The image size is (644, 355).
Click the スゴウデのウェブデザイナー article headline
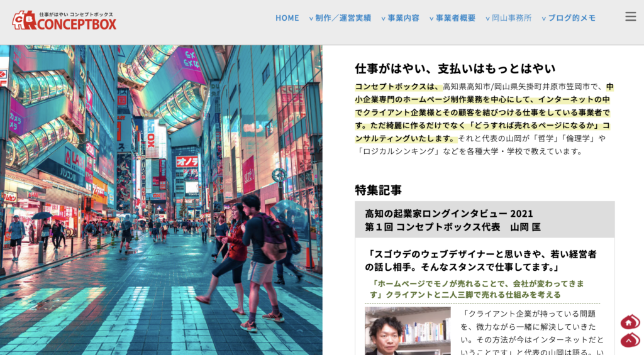(480, 260)
